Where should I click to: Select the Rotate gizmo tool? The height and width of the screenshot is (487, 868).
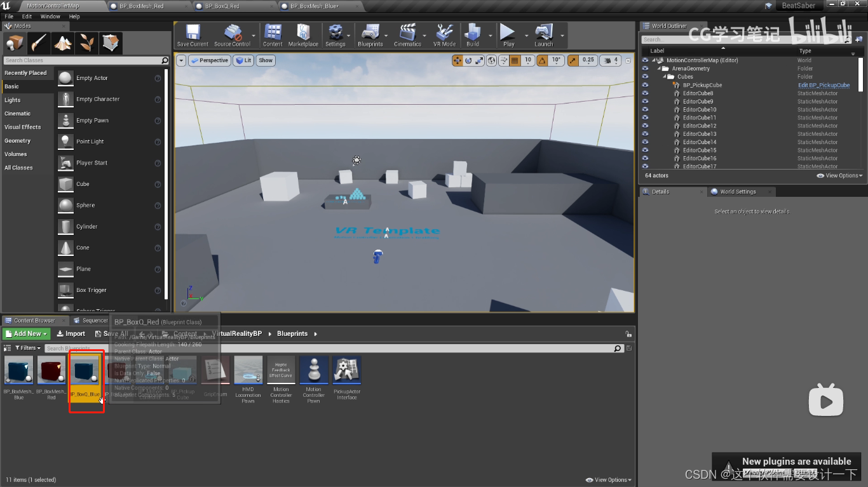pyautogui.click(x=468, y=60)
